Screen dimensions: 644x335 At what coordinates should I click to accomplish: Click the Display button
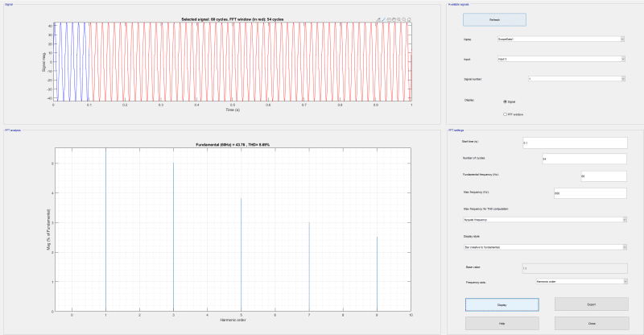(x=502, y=304)
